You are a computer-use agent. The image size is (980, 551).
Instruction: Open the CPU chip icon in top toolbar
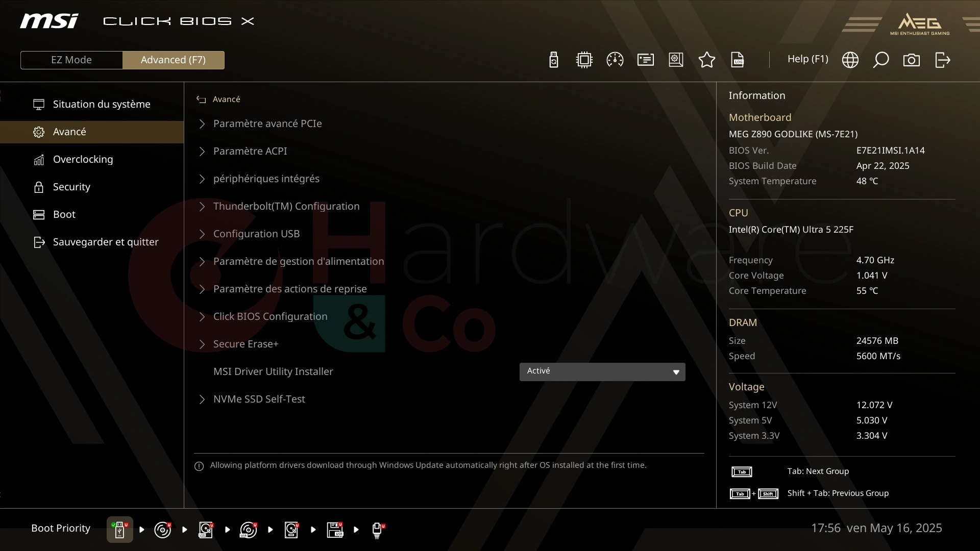click(x=584, y=60)
